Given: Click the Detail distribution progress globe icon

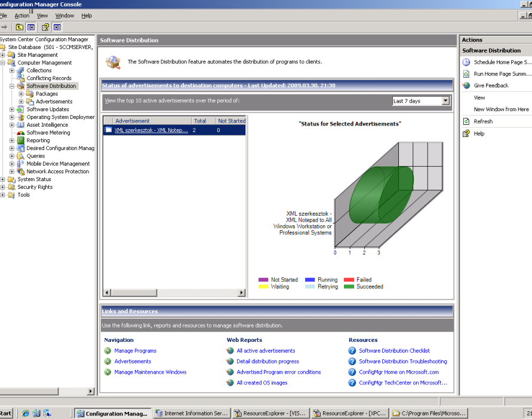Looking at the screenshot, I should pyautogui.click(x=230, y=361).
